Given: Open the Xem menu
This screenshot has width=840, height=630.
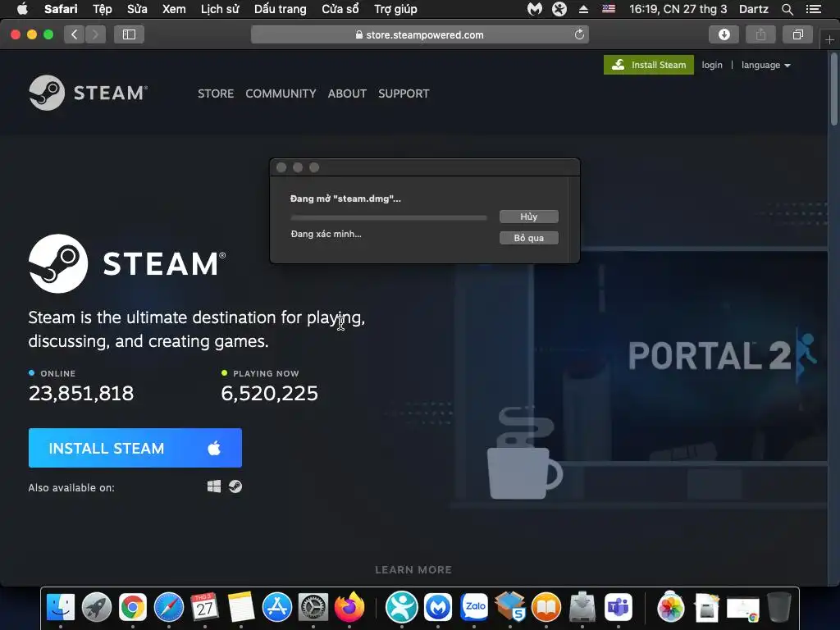Looking at the screenshot, I should coord(174,8).
